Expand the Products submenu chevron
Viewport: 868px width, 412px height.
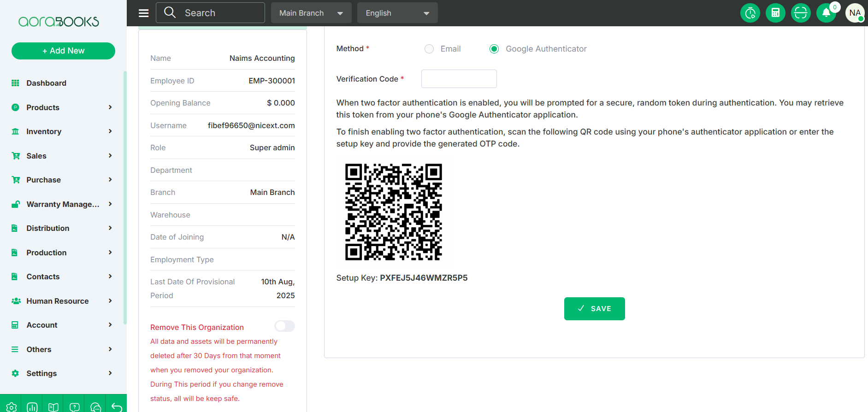110,107
